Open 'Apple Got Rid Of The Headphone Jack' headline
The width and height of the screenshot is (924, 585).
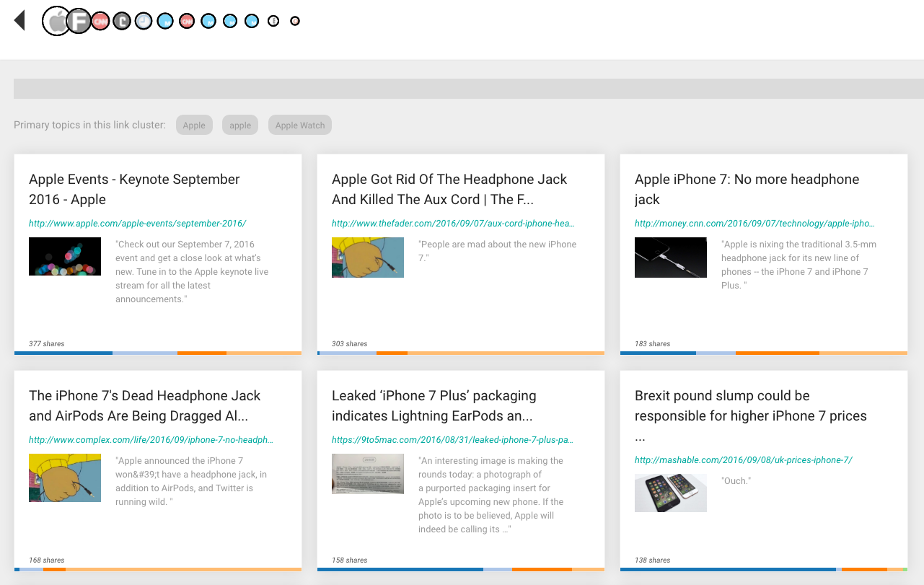coord(449,189)
